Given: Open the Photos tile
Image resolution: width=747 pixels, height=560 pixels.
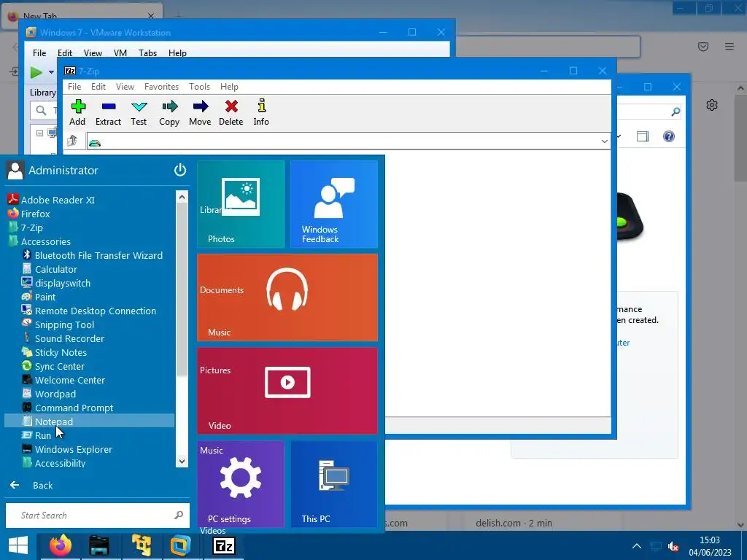Looking at the screenshot, I should tap(241, 204).
